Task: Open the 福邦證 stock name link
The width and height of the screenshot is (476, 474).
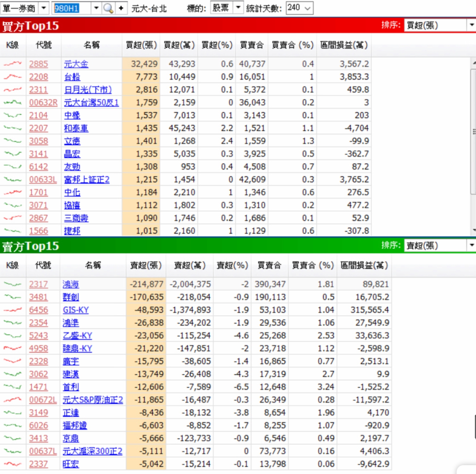Action: pos(75,425)
